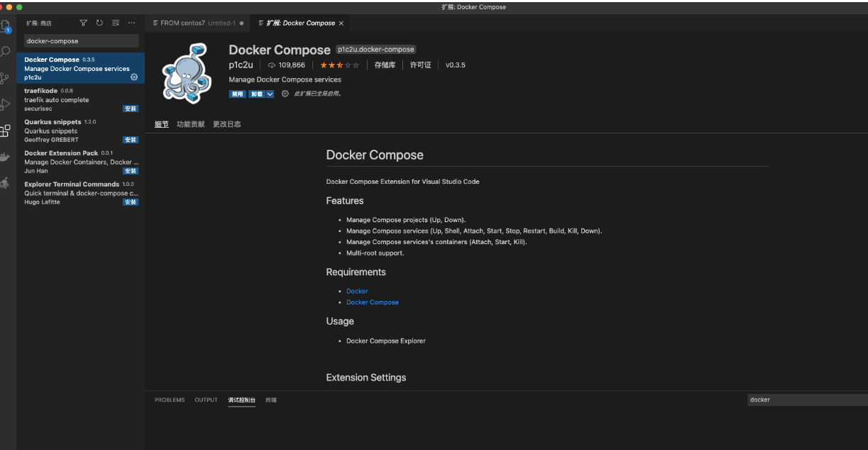Click the gear icon on Docker Compose list item
The height and width of the screenshot is (450, 868).
(134, 77)
